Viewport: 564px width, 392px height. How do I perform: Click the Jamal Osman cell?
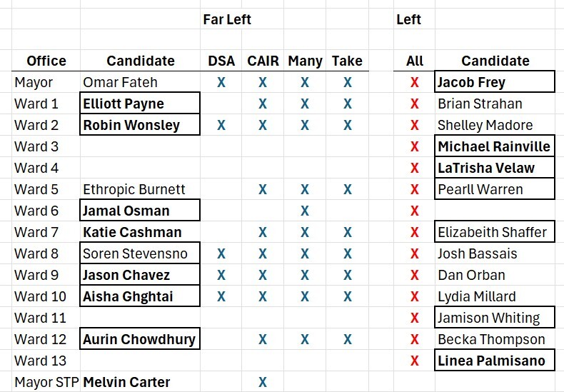point(126,211)
